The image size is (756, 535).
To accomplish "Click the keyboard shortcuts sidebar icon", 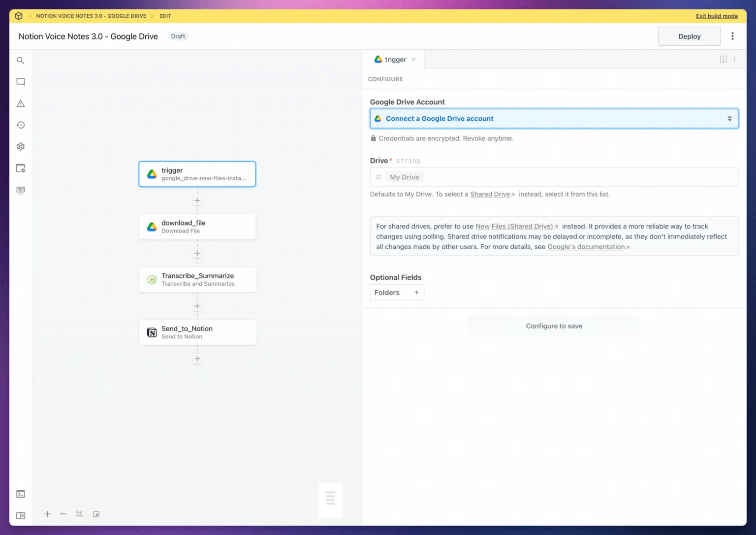I will (x=21, y=190).
